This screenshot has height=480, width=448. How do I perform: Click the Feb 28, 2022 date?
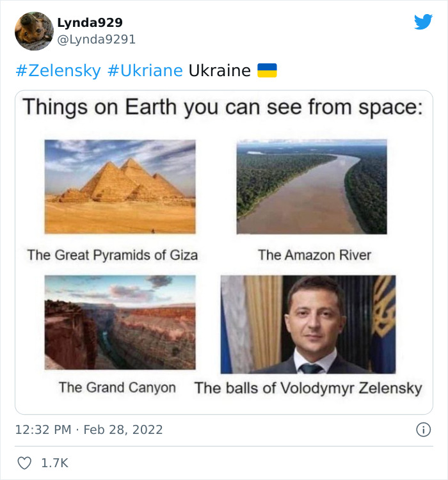123,430
